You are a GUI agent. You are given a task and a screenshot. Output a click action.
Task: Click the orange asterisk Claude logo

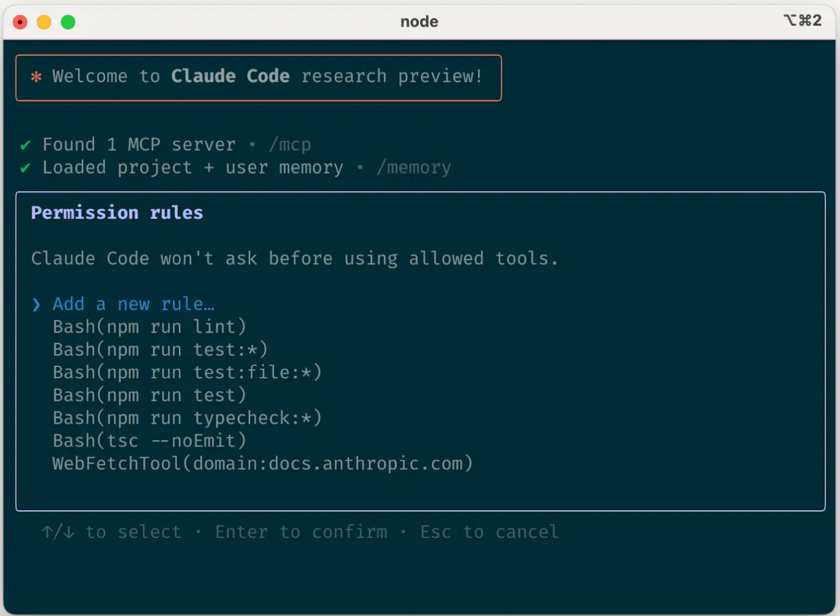coord(36,76)
